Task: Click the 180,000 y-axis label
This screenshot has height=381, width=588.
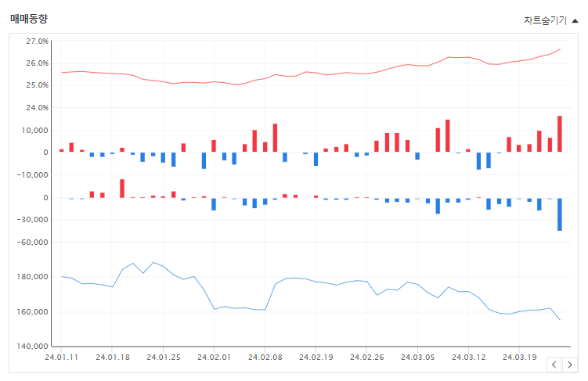Action: [x=32, y=277]
